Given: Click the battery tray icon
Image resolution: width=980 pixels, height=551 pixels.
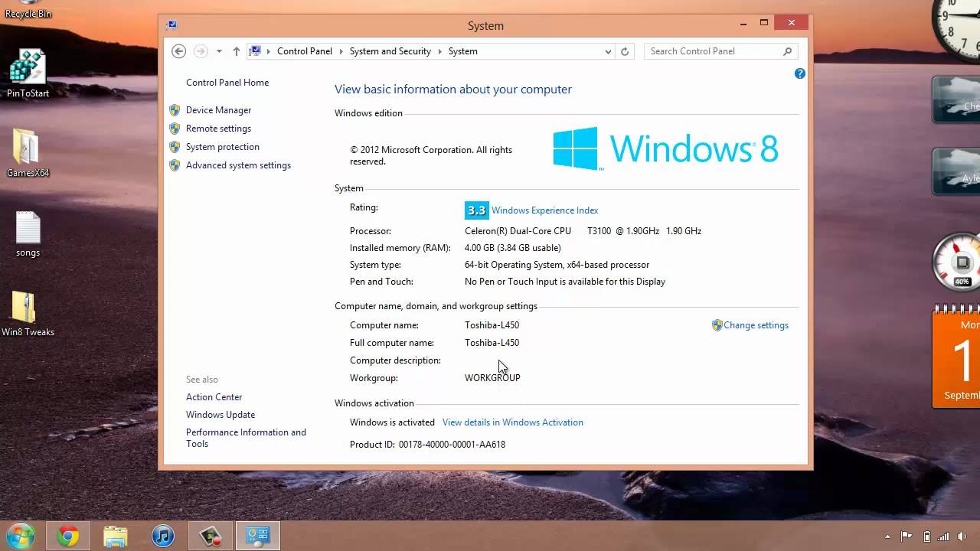Looking at the screenshot, I should 926,536.
